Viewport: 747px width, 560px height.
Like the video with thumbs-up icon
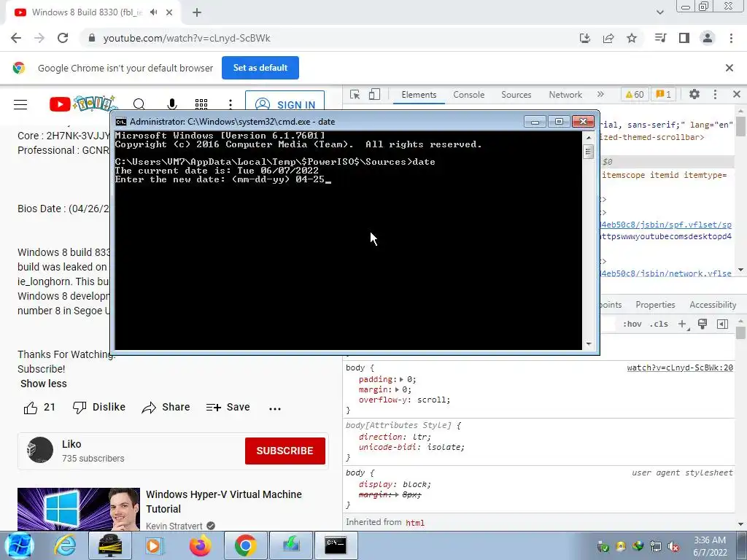tap(31, 408)
